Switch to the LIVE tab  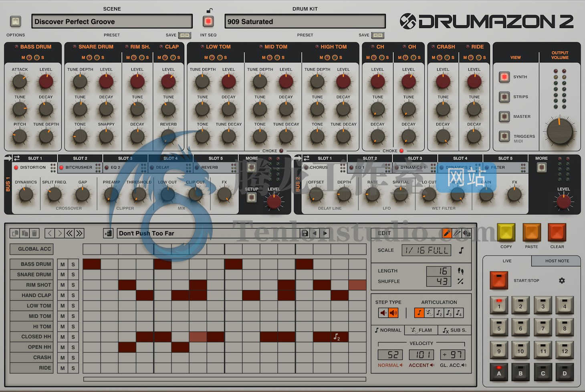click(x=507, y=261)
